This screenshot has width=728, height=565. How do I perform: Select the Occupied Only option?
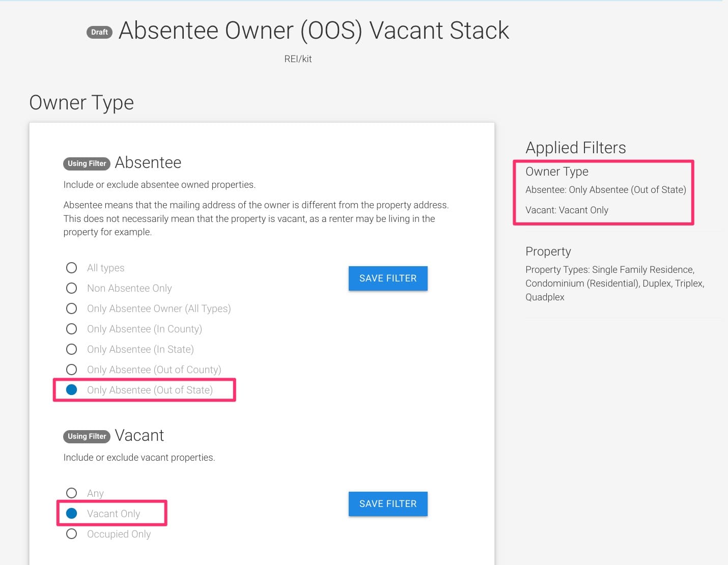click(x=72, y=534)
